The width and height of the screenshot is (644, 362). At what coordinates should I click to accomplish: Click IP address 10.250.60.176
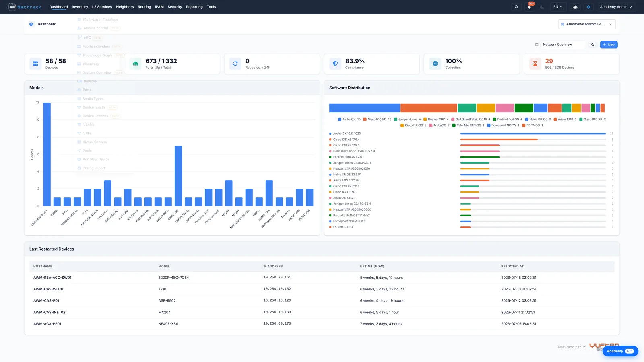(x=277, y=324)
